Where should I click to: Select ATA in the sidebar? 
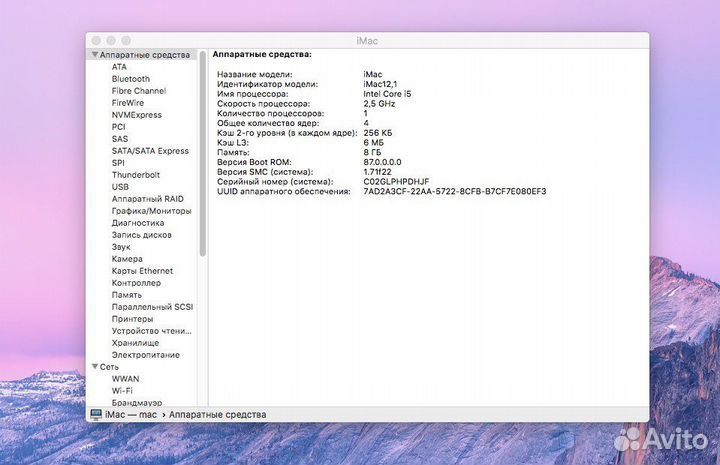click(x=119, y=67)
